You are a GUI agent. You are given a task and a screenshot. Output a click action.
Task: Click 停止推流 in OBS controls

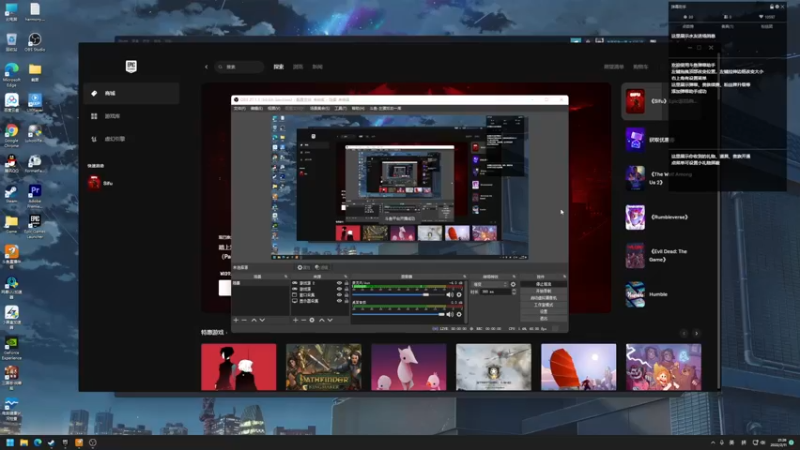543,284
